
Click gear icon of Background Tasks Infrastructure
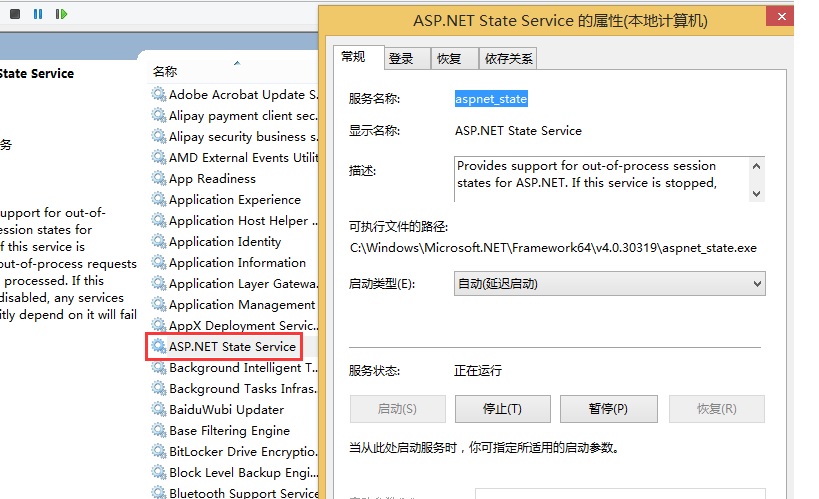(159, 388)
